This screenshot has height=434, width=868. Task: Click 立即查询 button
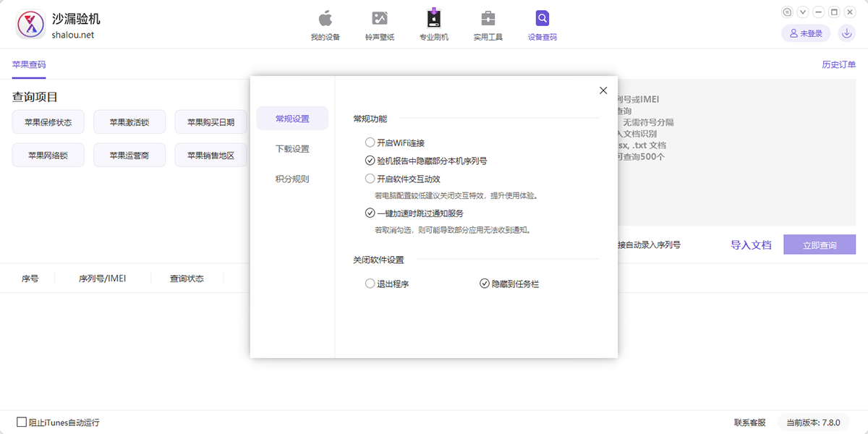[x=820, y=245]
